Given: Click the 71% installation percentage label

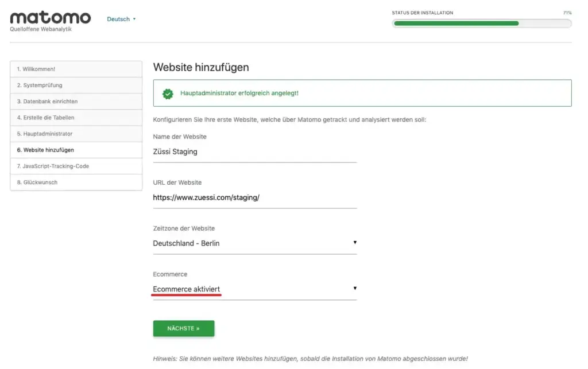Looking at the screenshot, I should [568, 13].
